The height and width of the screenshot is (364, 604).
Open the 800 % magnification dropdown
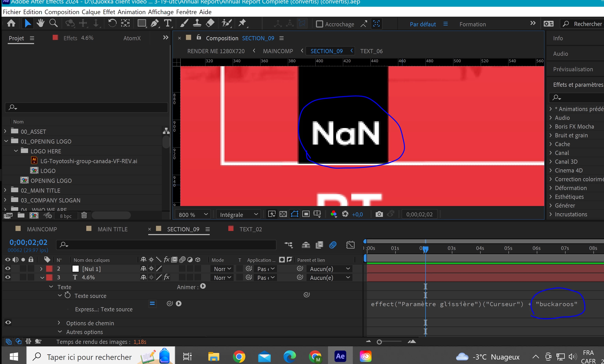[193, 215]
